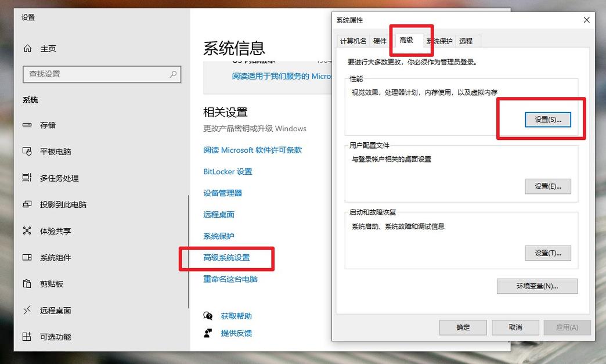
Task: Open the 设备管理器 link
Action: click(x=223, y=193)
